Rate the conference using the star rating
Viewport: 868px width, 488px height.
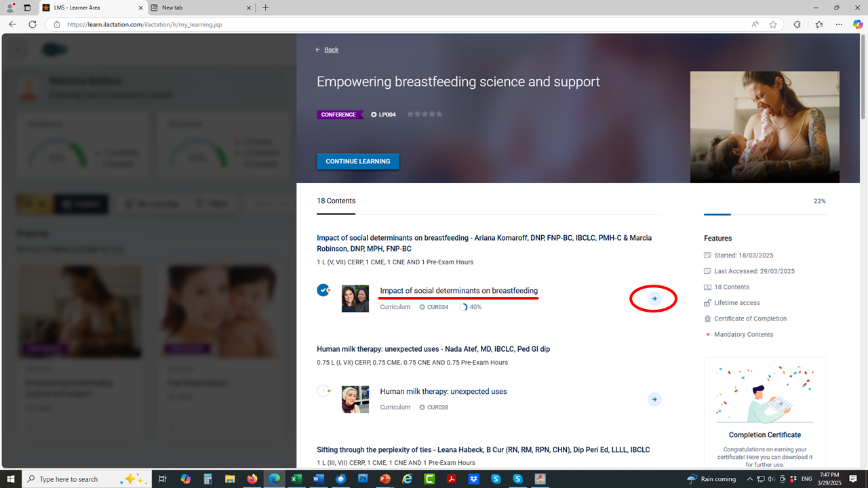425,115
